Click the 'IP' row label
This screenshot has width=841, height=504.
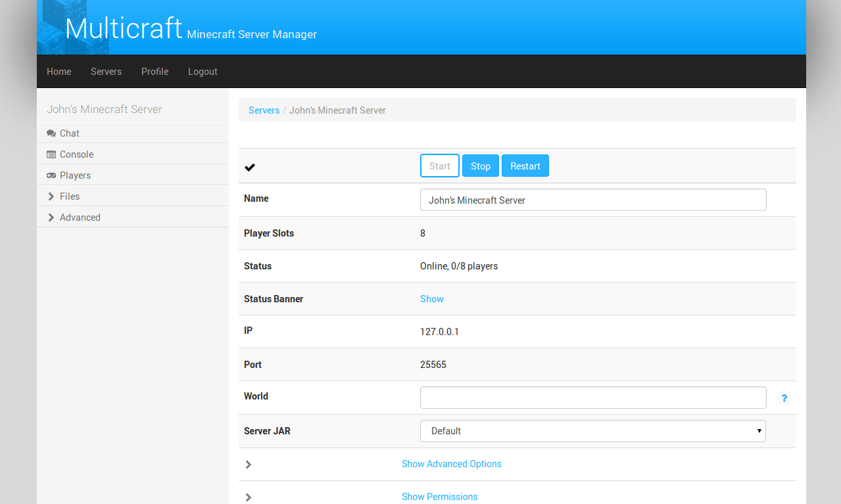(x=248, y=331)
